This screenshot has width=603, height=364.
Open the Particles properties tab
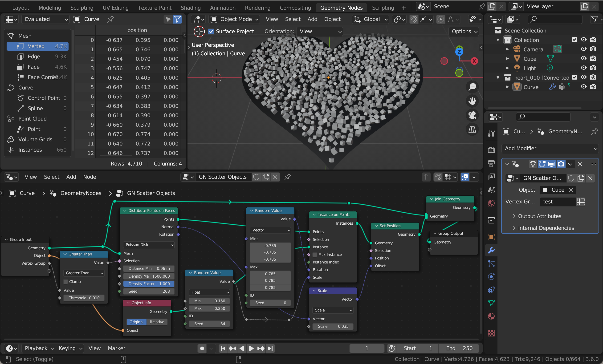pos(491,263)
